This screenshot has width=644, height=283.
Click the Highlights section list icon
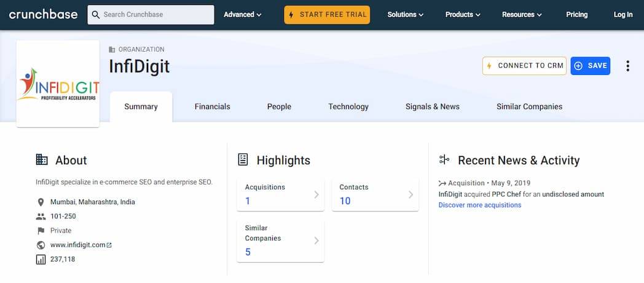click(x=243, y=159)
